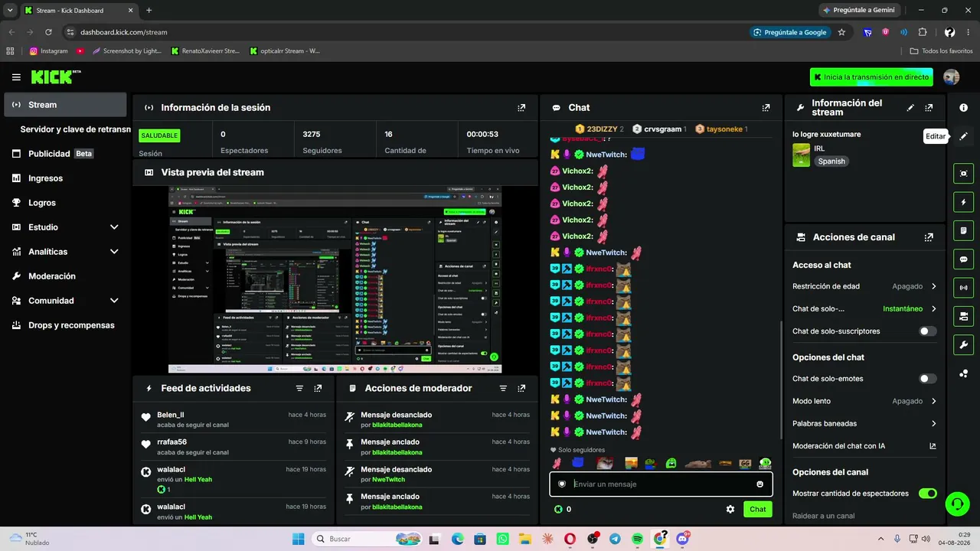Pick the GG emote in the quick emote row
The width and height of the screenshot is (980, 551).
point(745,463)
